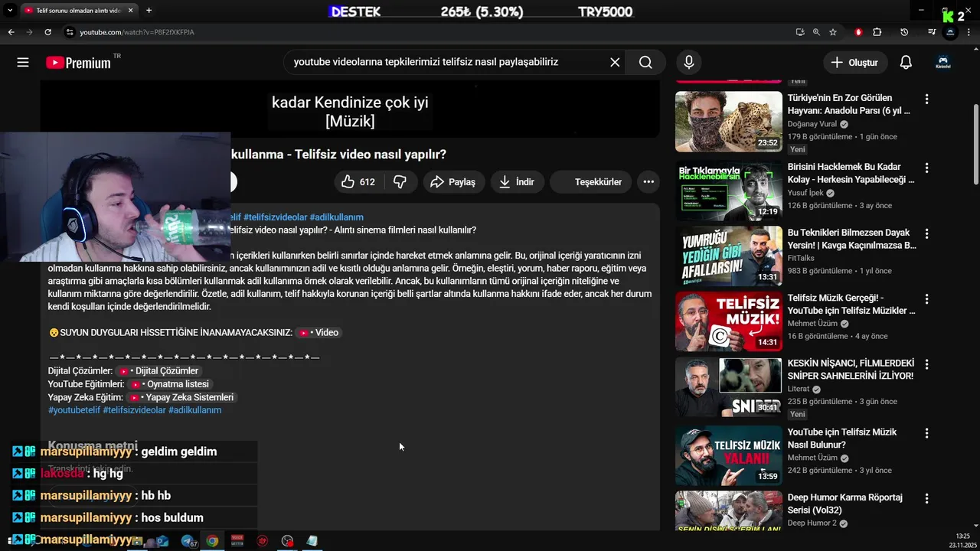Image resolution: width=980 pixels, height=551 pixels.
Task: Open the Telifsiz Müzik Yalanı 13:59 thumbnail
Action: (729, 456)
